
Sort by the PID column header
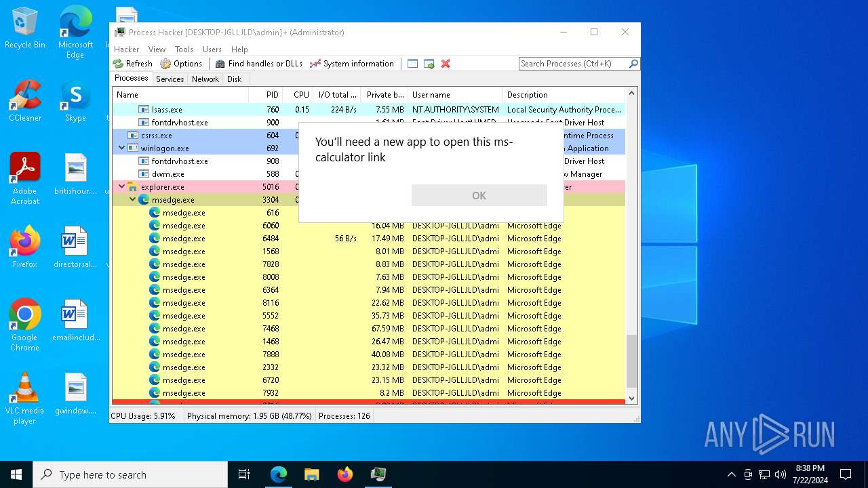point(266,95)
